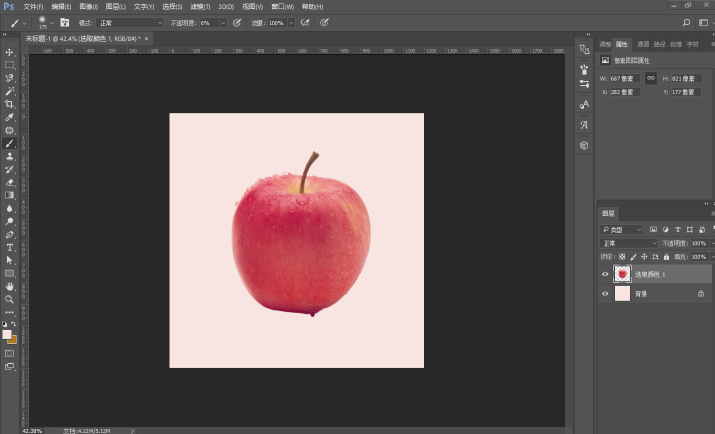Select the Blur tool

coord(9,208)
